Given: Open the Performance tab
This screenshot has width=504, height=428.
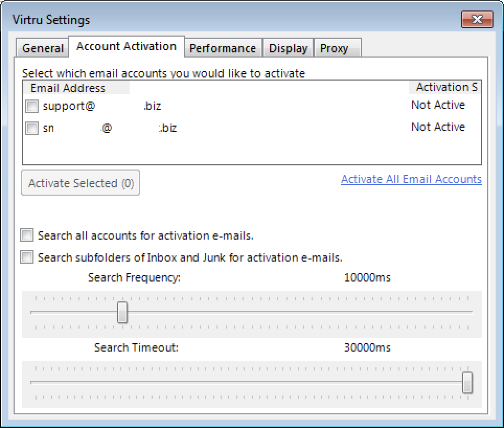Looking at the screenshot, I should tap(223, 48).
